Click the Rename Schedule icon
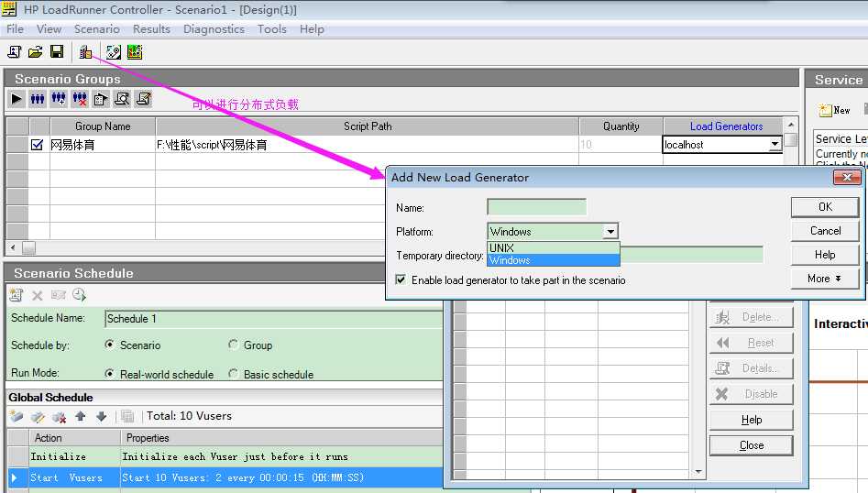The image size is (868, 493). tap(58, 295)
